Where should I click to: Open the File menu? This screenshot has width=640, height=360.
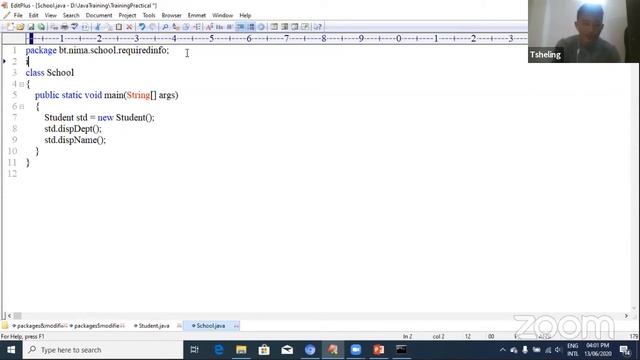[18, 15]
